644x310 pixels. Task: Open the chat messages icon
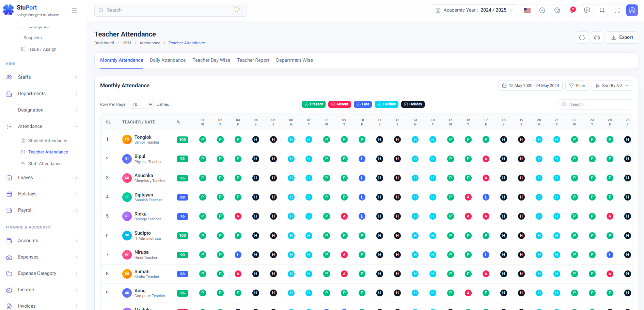coord(587,10)
